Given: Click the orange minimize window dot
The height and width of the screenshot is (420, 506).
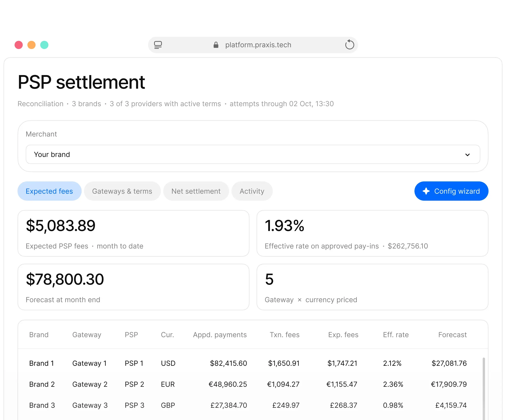Looking at the screenshot, I should coord(31,45).
